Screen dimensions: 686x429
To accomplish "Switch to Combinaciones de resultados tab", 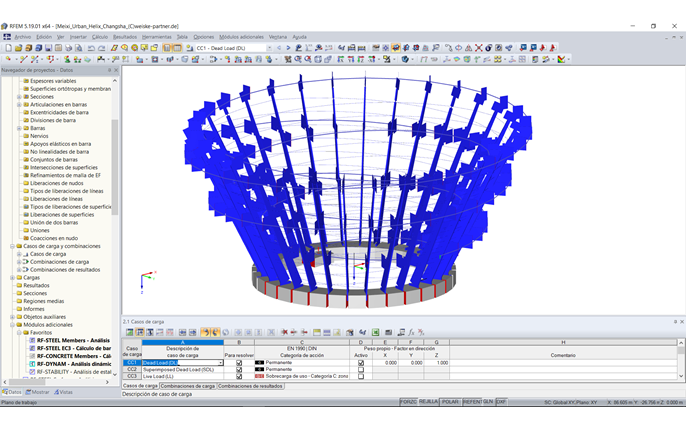I will [x=250, y=386].
